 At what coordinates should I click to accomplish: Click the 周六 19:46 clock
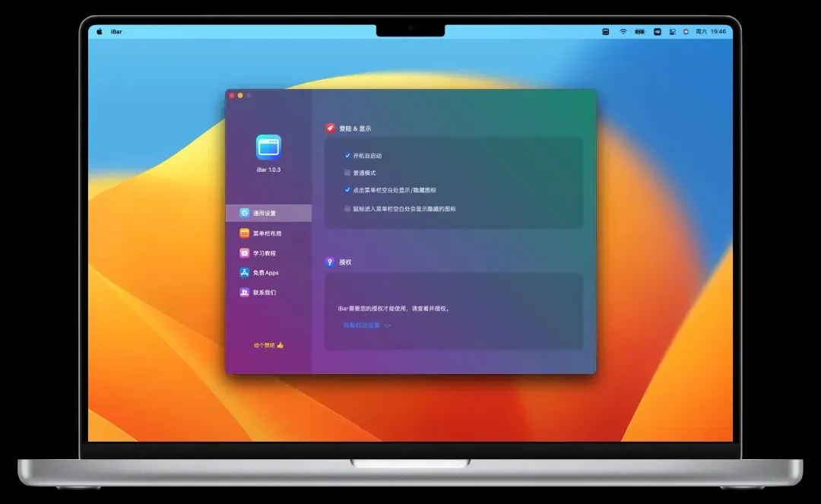tap(711, 32)
